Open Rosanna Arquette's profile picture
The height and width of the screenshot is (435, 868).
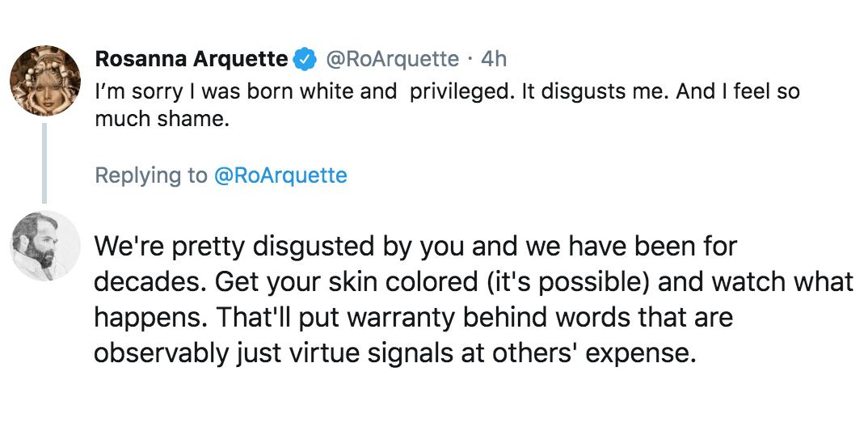(x=44, y=81)
